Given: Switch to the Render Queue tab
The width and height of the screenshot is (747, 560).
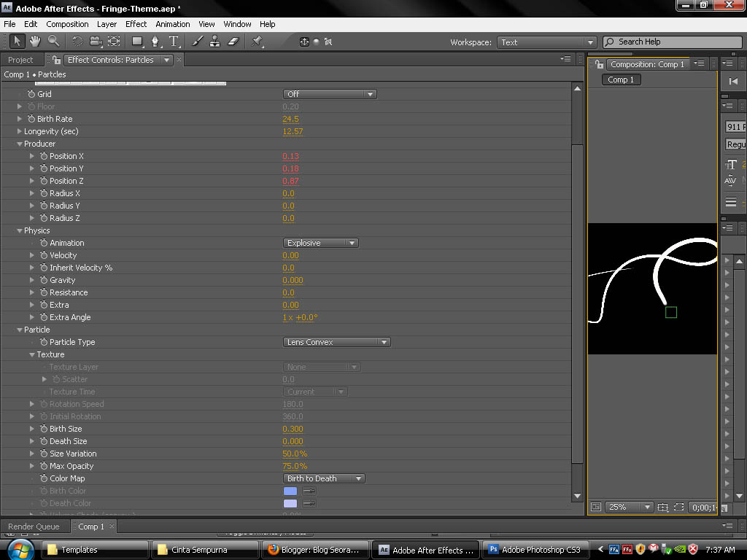Looking at the screenshot, I should [x=34, y=526].
